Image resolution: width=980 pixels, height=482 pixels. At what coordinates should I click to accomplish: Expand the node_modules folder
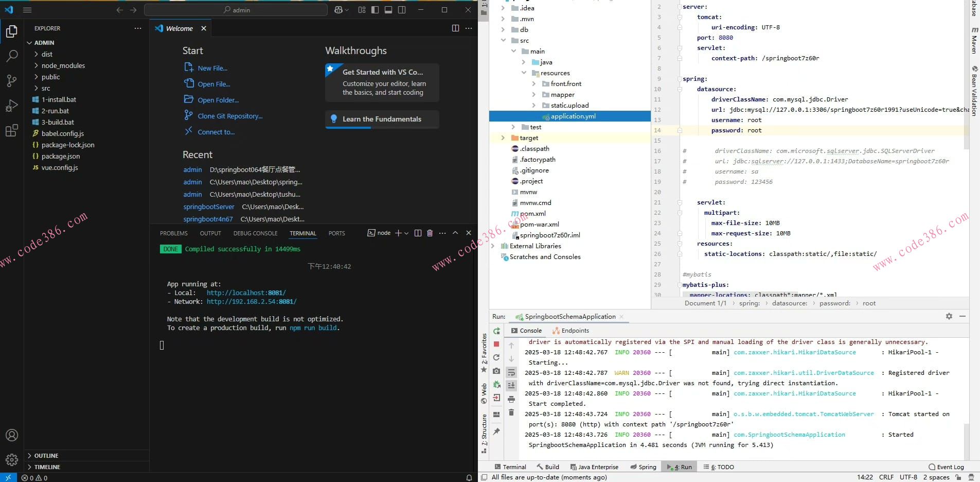pyautogui.click(x=63, y=65)
